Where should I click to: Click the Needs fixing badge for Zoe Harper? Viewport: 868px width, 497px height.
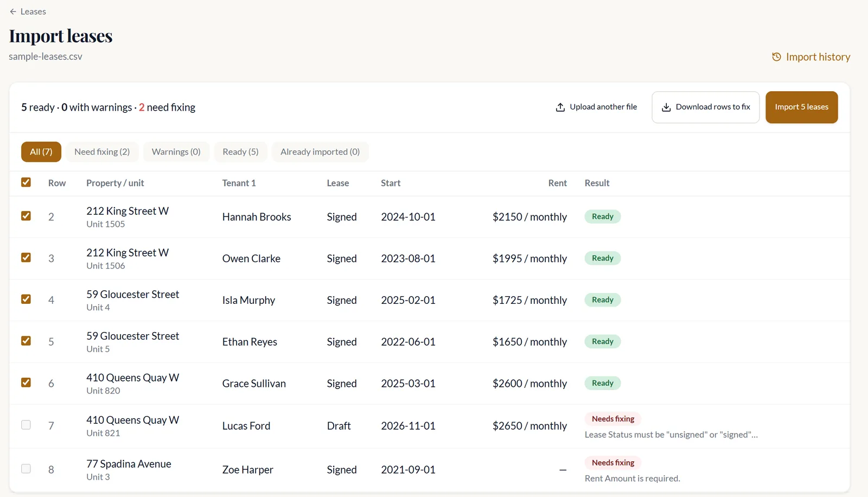point(613,463)
